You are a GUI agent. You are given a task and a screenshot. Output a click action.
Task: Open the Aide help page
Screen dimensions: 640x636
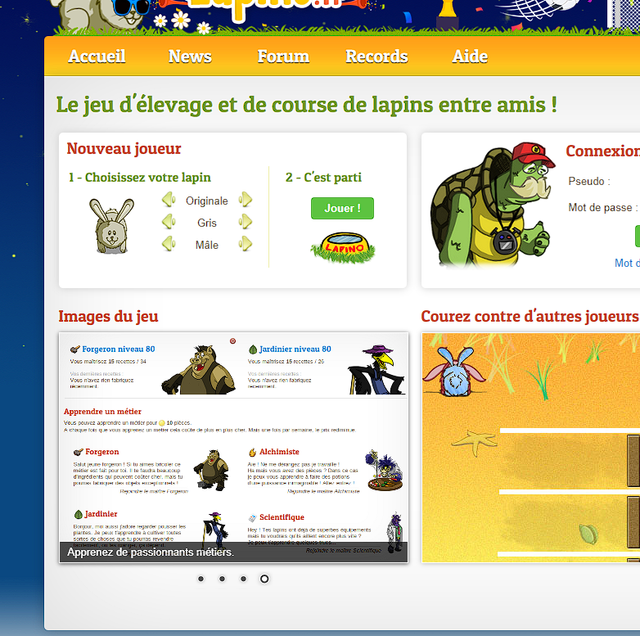(x=470, y=56)
